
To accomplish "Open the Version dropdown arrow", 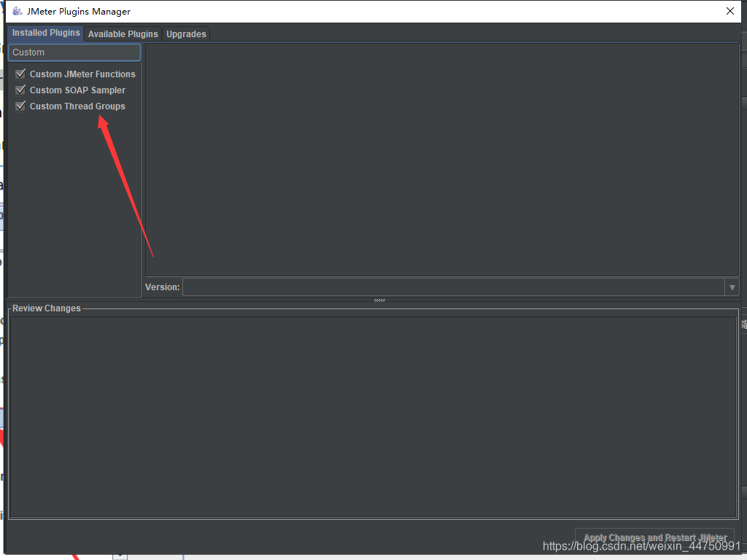I will [732, 287].
